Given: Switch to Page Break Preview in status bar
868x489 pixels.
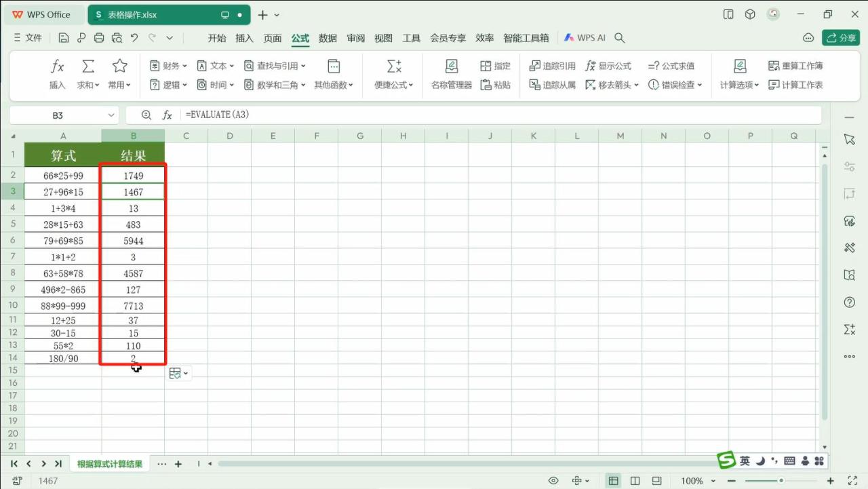Looking at the screenshot, I should click(656, 481).
